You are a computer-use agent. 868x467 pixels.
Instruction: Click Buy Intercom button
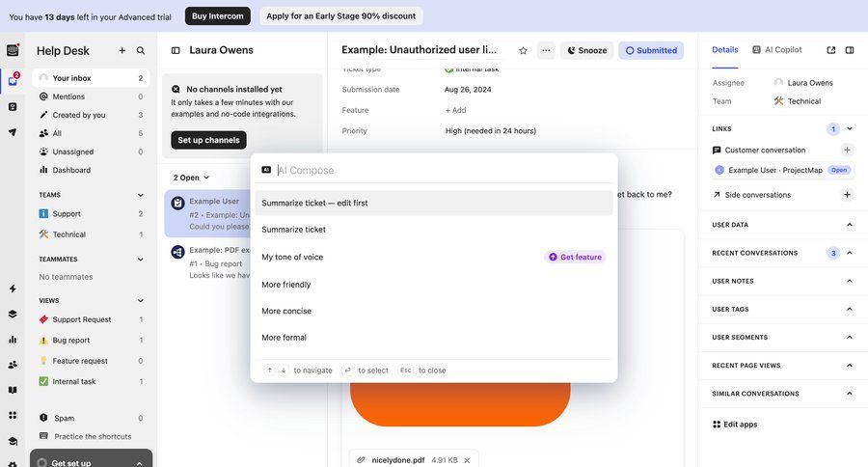218,16
